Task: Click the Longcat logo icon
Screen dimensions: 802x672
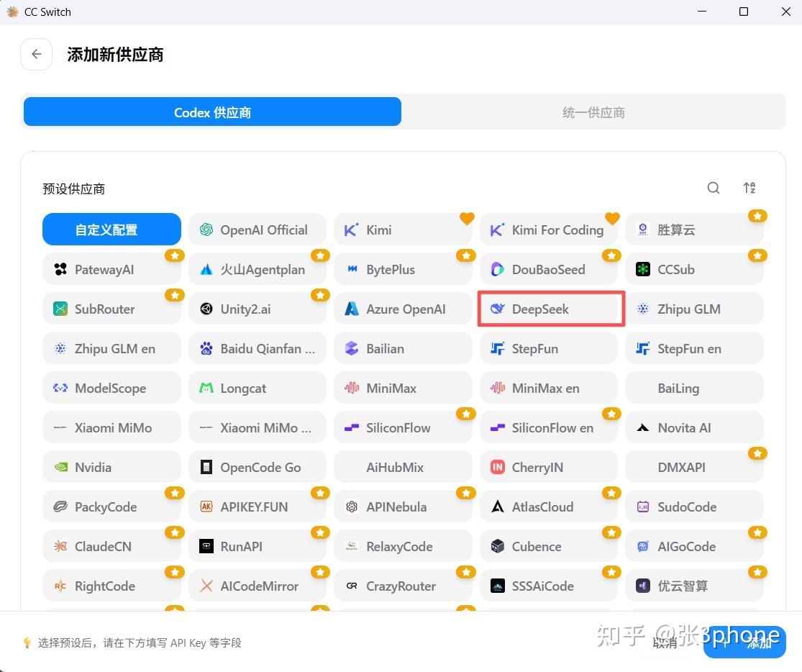Action: (x=206, y=388)
